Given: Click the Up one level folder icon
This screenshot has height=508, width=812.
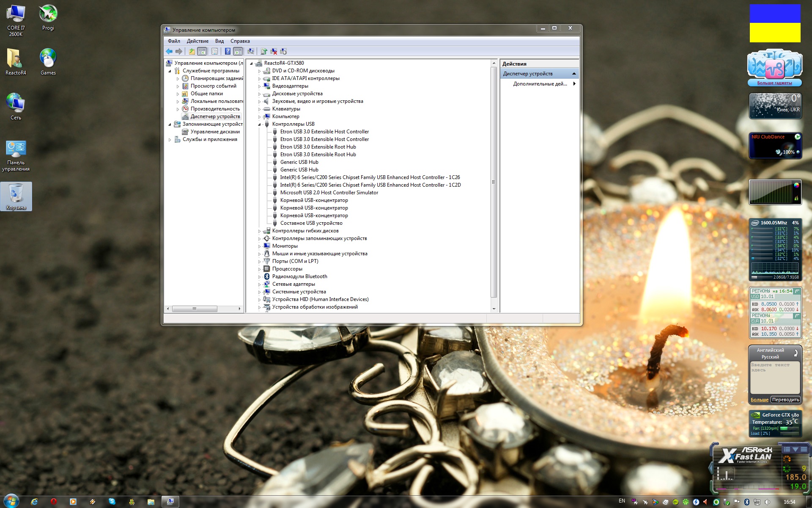Looking at the screenshot, I should pyautogui.click(x=192, y=52).
